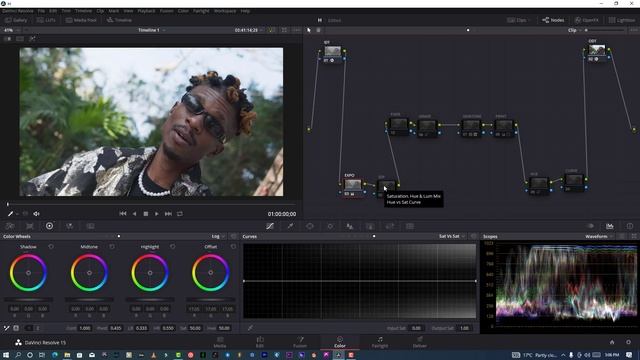This screenshot has width=640, height=360.
Task: Toggle the LUTs panel
Action: tap(46, 20)
